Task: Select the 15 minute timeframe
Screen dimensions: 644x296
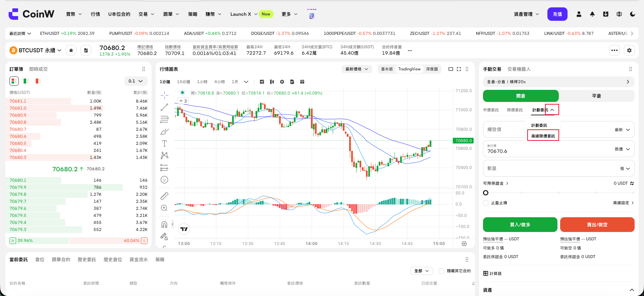Action: pyautogui.click(x=183, y=82)
